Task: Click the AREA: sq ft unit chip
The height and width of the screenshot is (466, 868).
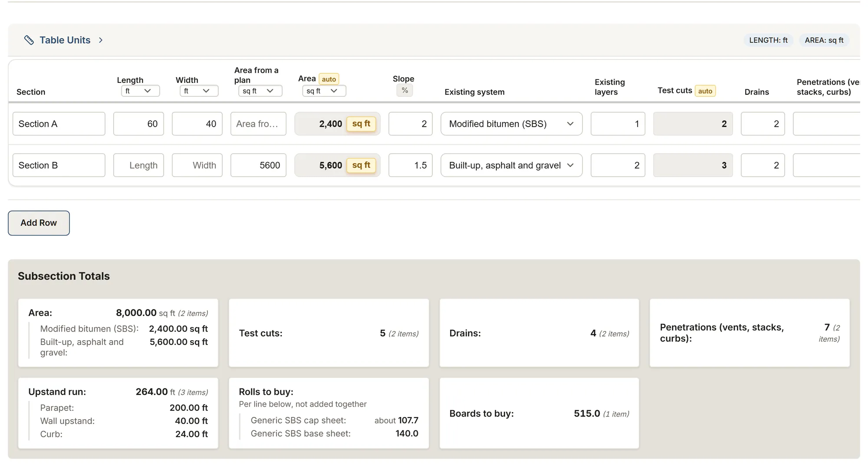Action: pyautogui.click(x=824, y=40)
